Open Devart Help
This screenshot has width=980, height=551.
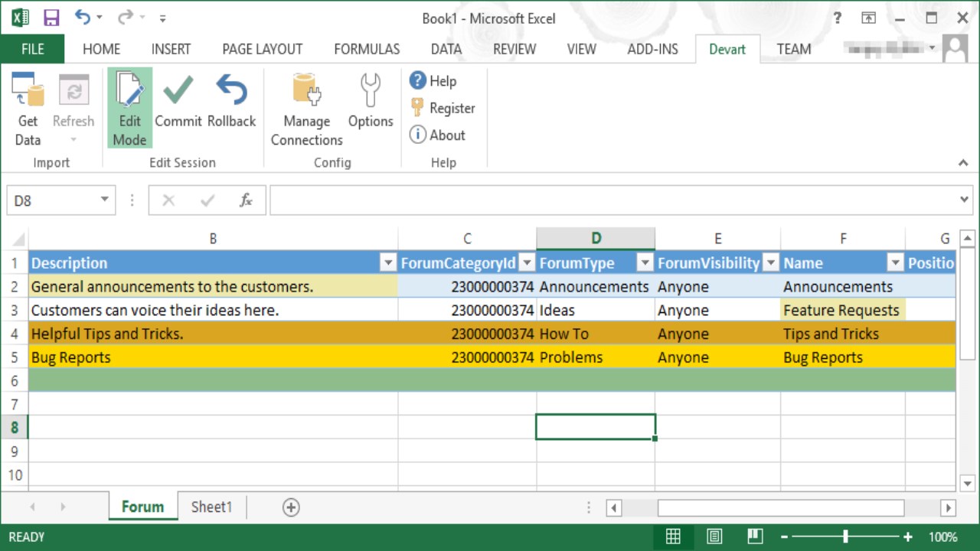click(433, 80)
